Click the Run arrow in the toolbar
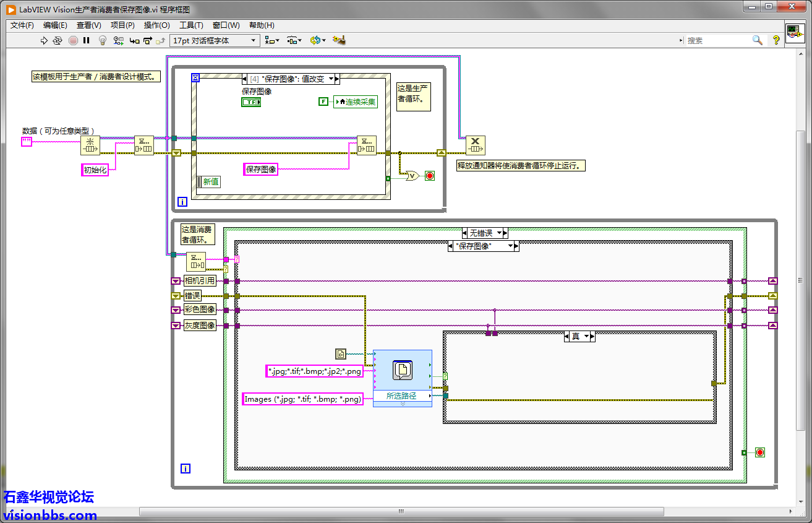This screenshot has height=523, width=812. coord(44,40)
